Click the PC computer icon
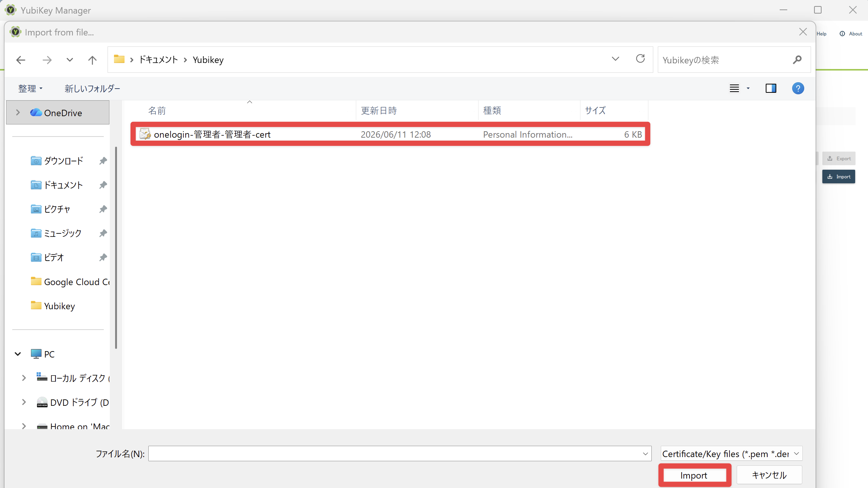Screen dimensions: 868x488 [36, 354]
